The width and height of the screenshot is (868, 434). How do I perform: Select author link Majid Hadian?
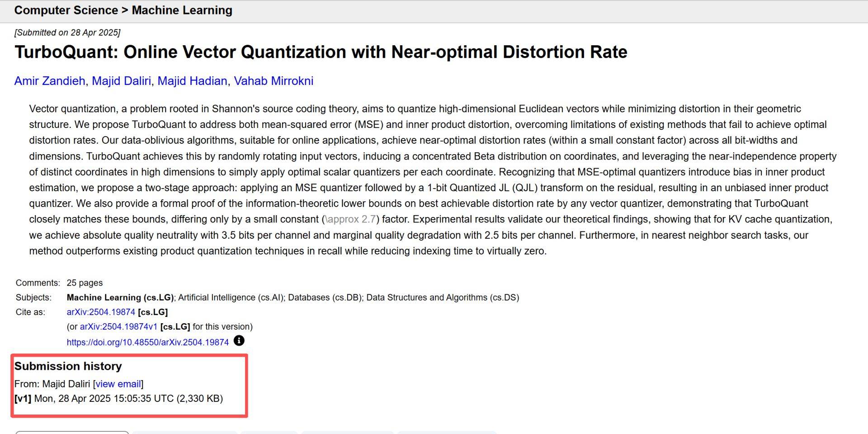192,81
